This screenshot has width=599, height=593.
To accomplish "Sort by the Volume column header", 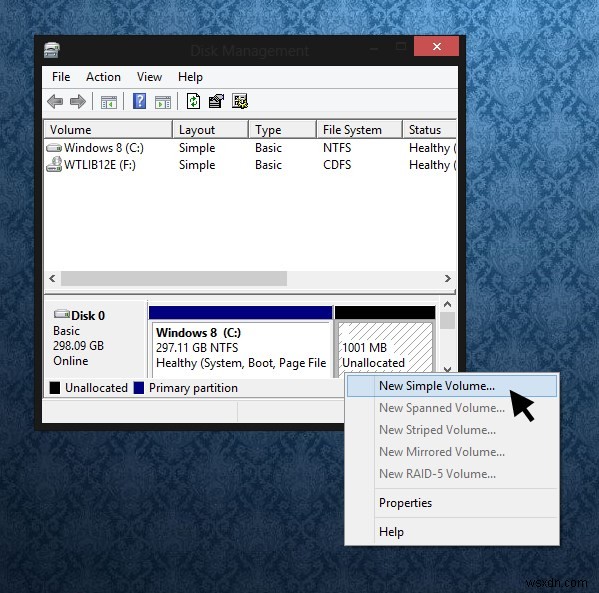I will [108, 130].
